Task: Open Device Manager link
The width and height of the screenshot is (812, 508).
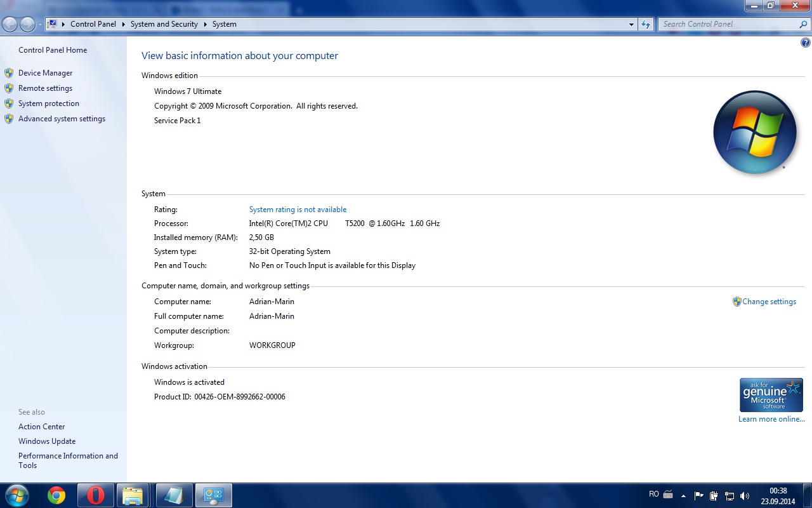Action: (x=45, y=73)
